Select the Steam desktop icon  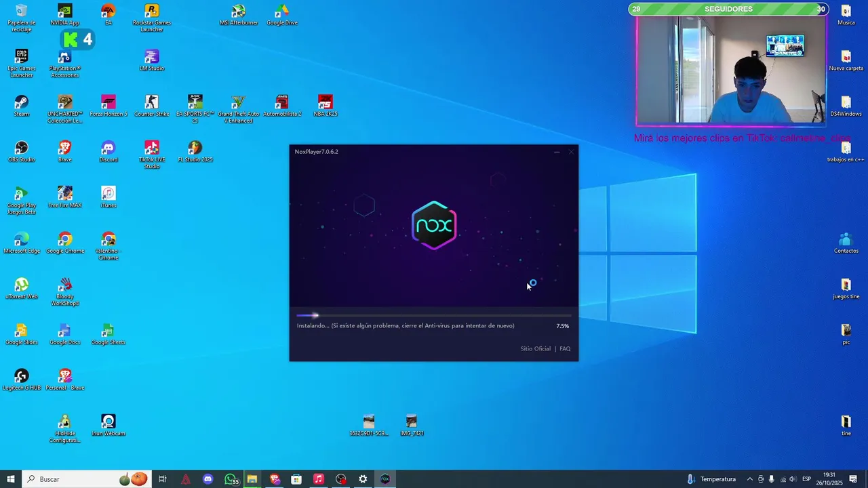point(22,106)
